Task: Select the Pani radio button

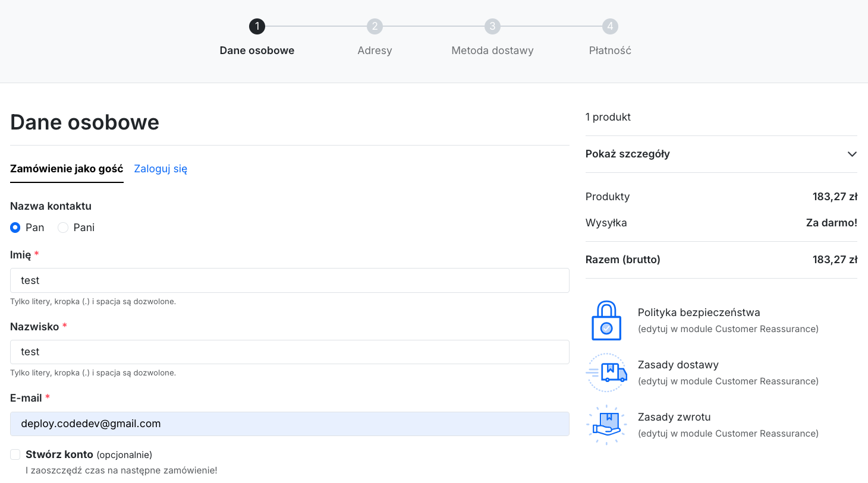Action: pyautogui.click(x=63, y=228)
